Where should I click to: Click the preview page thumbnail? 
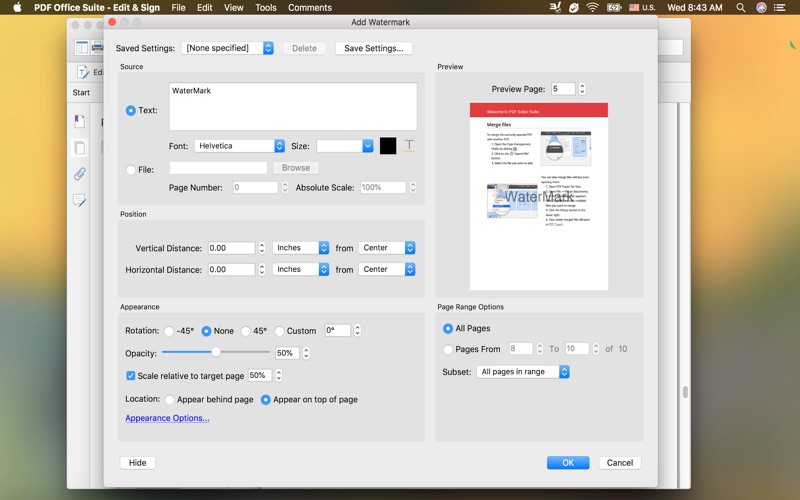[x=539, y=196]
